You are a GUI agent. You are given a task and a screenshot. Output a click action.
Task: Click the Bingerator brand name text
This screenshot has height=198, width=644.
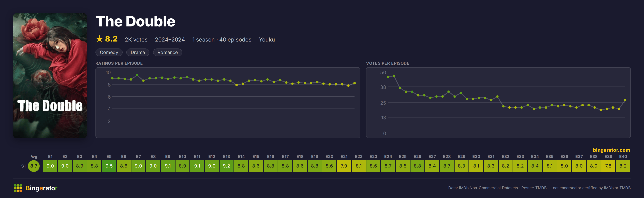pos(41,188)
